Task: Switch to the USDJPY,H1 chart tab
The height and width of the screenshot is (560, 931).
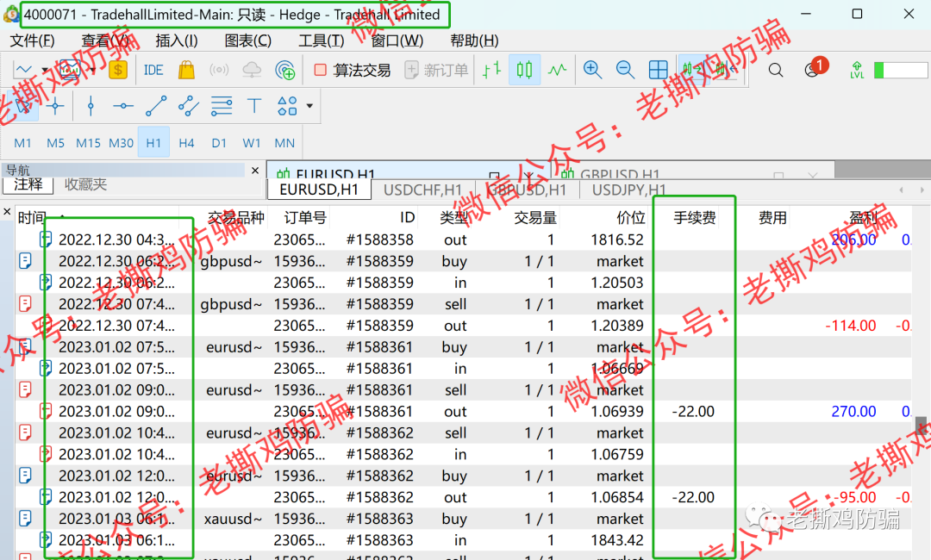Action: coord(628,190)
